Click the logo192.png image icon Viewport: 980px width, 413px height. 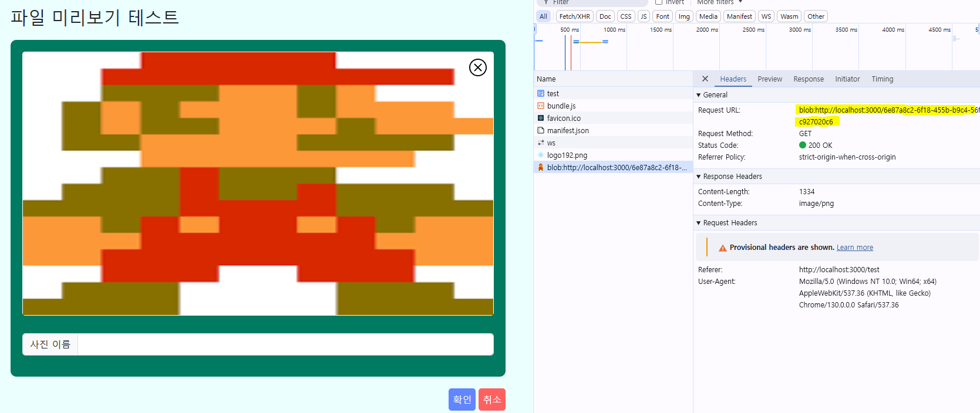(x=541, y=155)
